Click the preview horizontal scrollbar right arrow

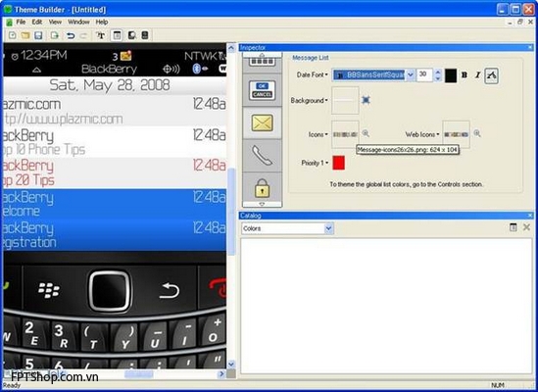(x=221, y=373)
